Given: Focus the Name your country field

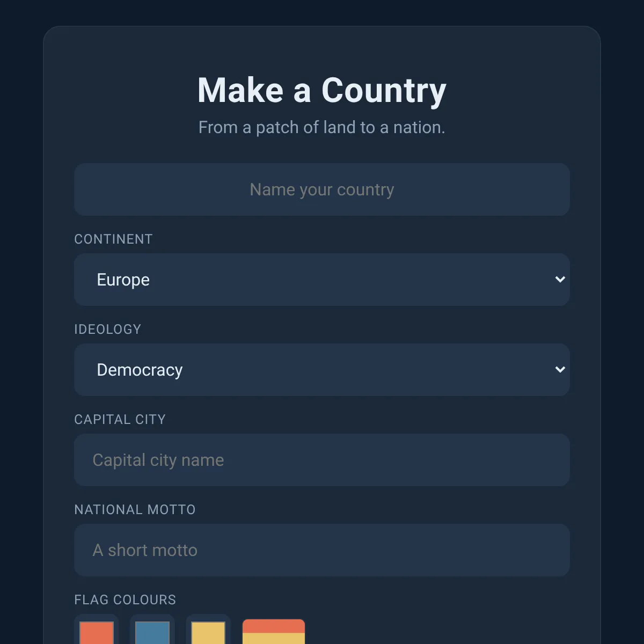Looking at the screenshot, I should tap(322, 189).
